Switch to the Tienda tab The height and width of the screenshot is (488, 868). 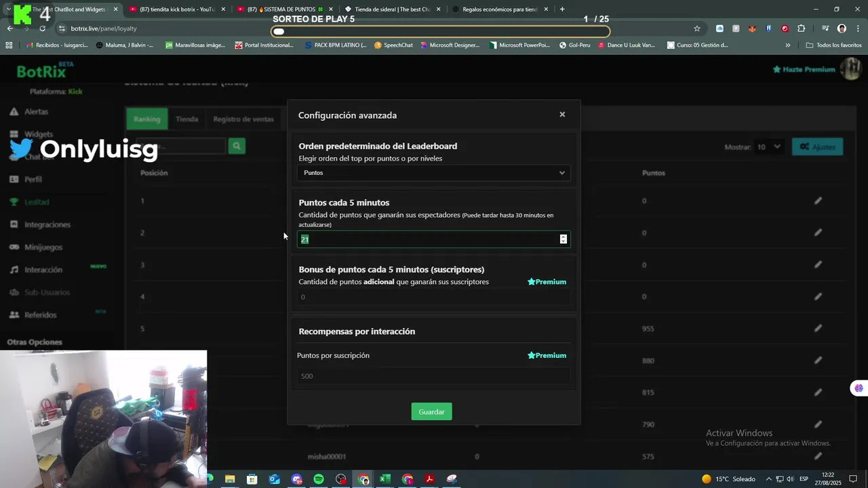[x=186, y=119]
